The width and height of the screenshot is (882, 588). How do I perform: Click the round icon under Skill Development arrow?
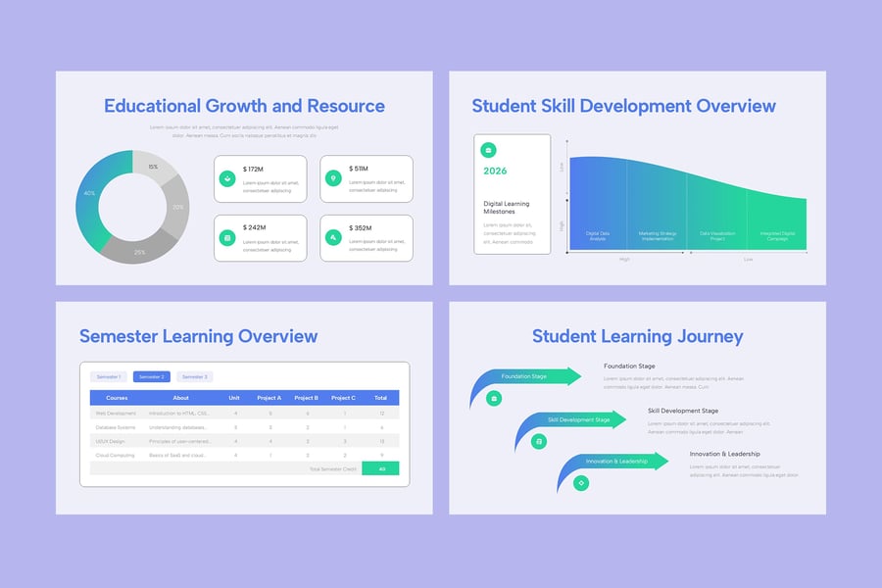(x=538, y=442)
